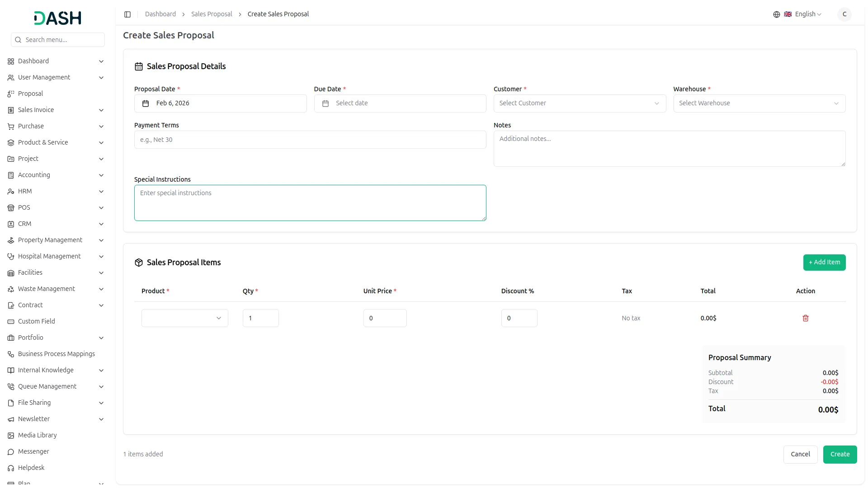Click Cancel to discard proposal
The width and height of the screenshot is (868, 488).
pyautogui.click(x=800, y=454)
